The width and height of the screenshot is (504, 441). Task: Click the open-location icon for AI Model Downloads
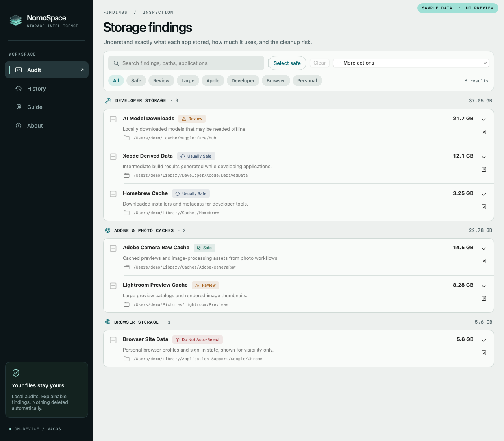(x=484, y=132)
